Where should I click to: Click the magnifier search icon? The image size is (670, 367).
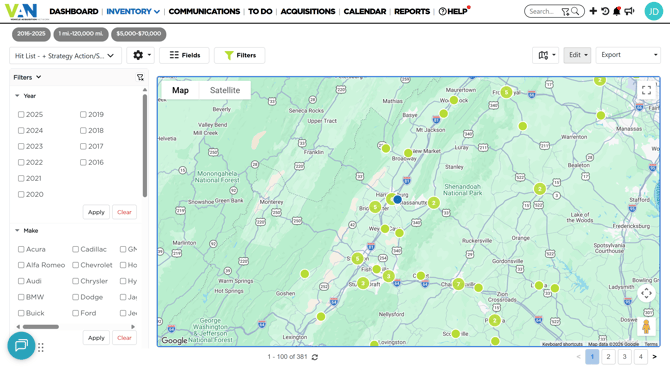click(x=575, y=11)
